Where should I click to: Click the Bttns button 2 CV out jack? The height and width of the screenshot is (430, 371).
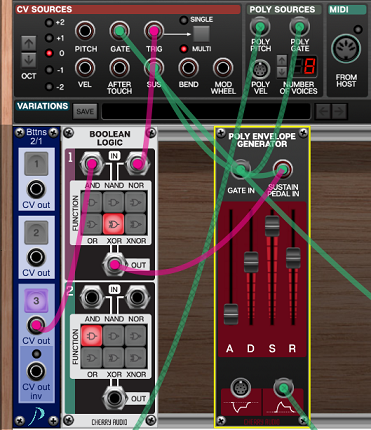(36, 257)
